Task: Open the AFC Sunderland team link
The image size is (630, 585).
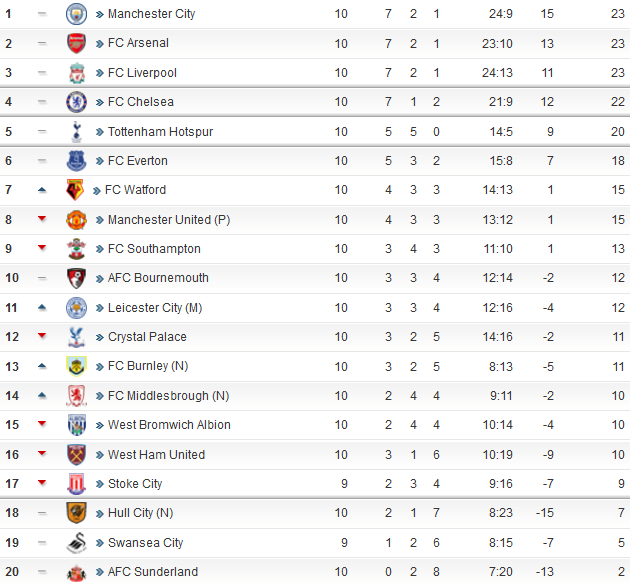Action: (x=153, y=572)
